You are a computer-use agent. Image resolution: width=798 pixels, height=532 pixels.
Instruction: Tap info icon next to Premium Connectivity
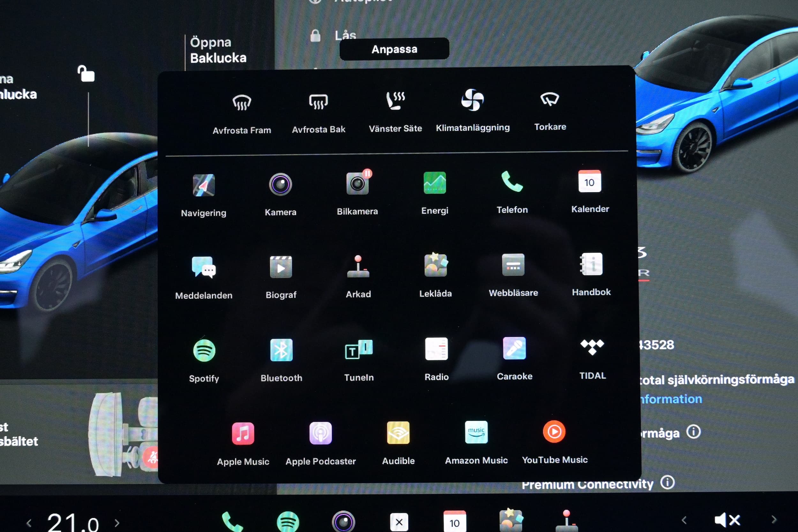[667, 482]
